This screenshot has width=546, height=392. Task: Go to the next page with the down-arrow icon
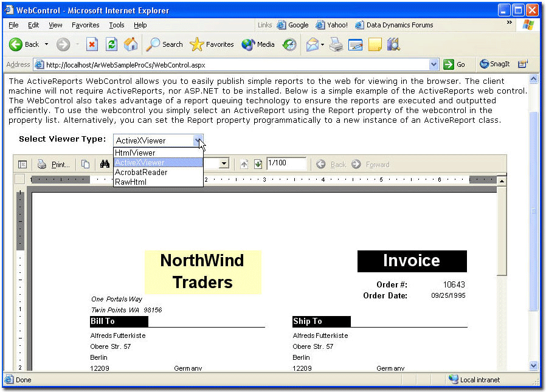(x=257, y=163)
